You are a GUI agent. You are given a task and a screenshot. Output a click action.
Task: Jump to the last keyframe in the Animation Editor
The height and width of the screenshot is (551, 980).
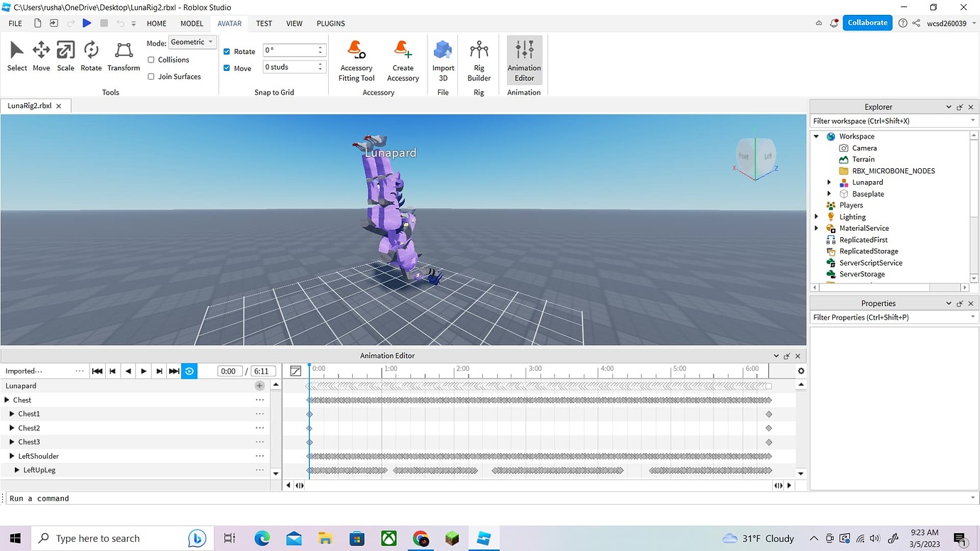coord(174,371)
